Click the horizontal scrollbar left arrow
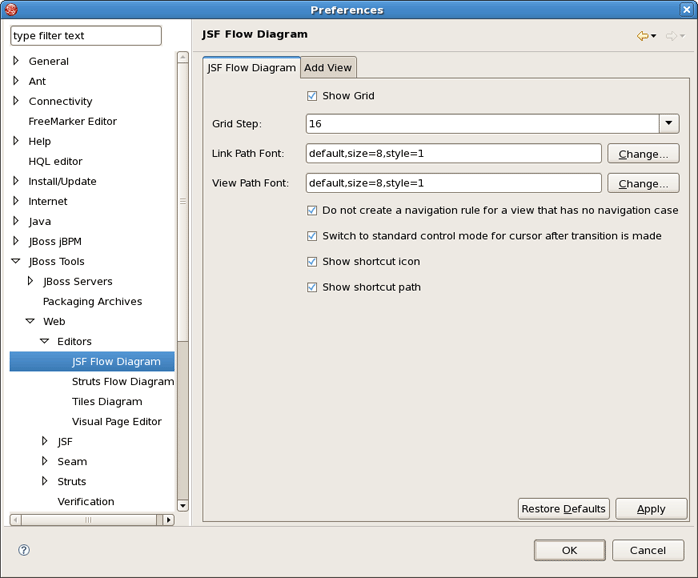The width and height of the screenshot is (698, 578). pyautogui.click(x=16, y=520)
